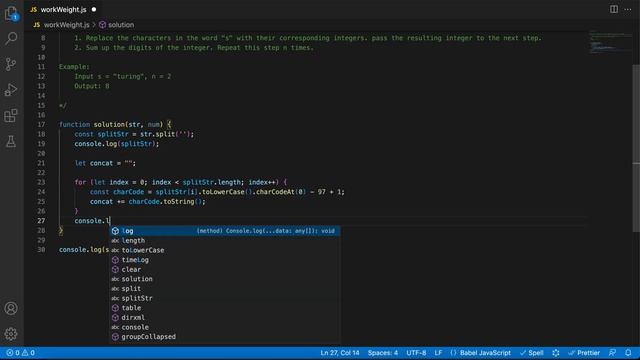This screenshot has height=360, width=640.
Task: Open the Search view in the activity bar
Action: [11, 38]
